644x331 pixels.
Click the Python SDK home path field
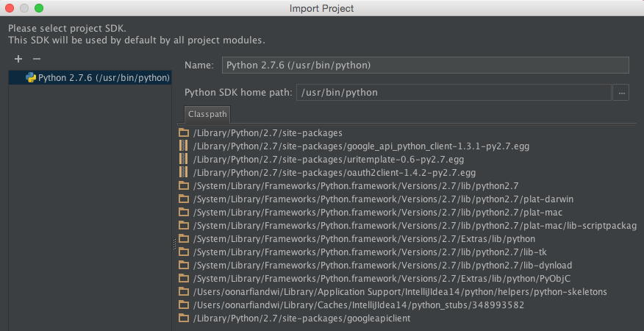coord(454,93)
